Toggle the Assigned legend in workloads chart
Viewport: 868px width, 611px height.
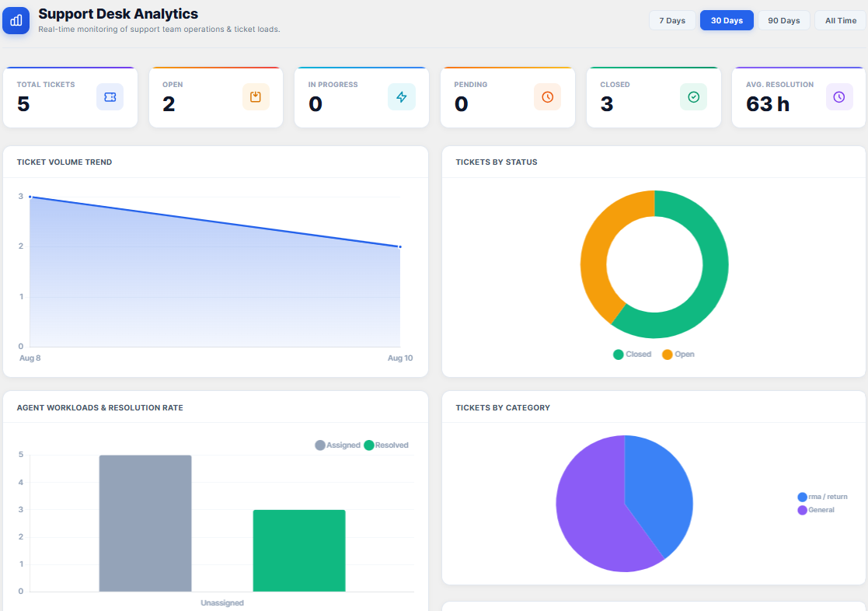(338, 445)
